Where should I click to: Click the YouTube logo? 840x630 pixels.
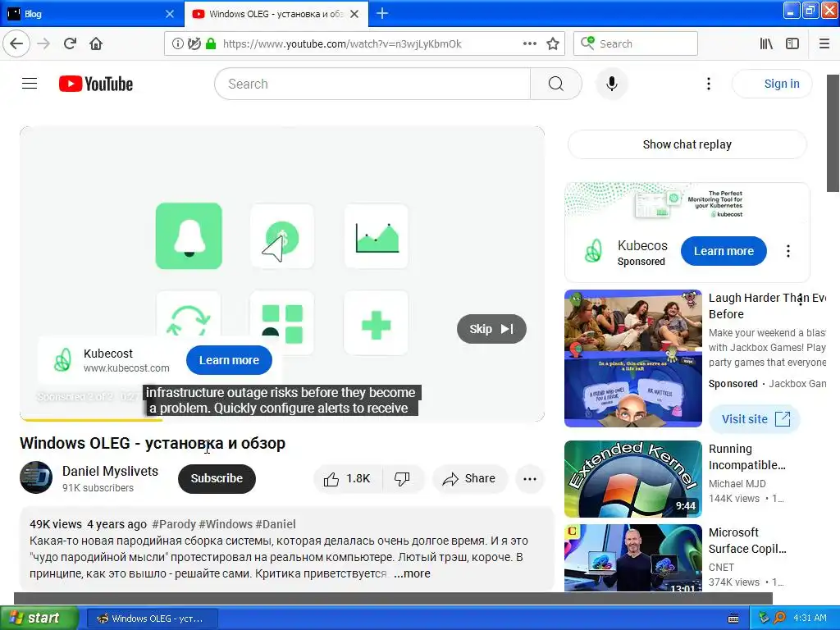coord(96,84)
